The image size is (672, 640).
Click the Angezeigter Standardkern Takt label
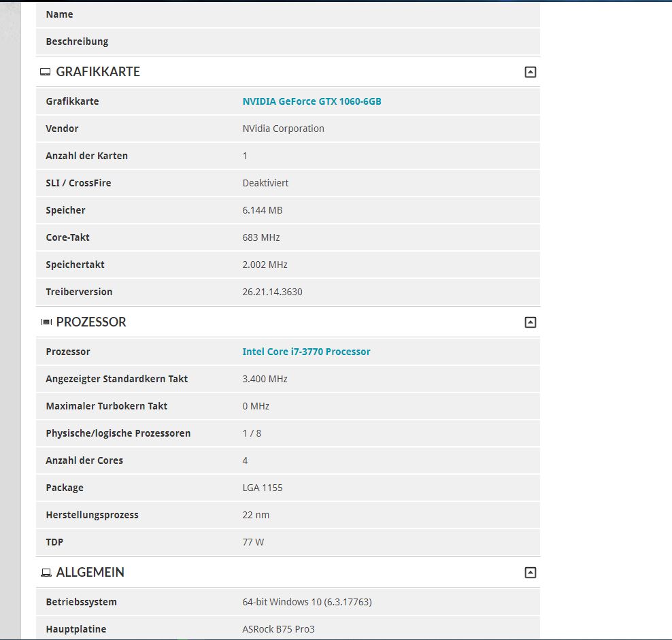116,379
